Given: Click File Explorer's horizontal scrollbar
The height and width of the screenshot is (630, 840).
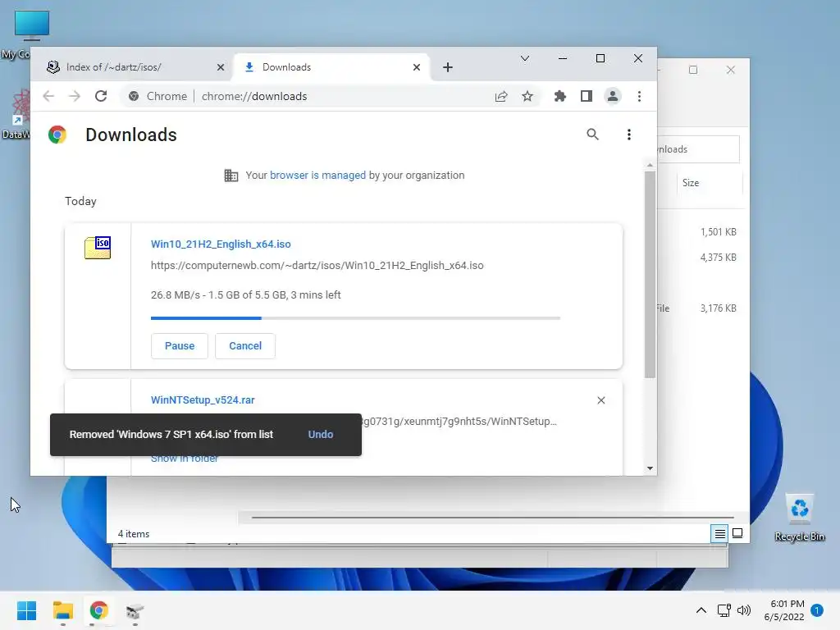Looking at the screenshot, I should [492, 518].
